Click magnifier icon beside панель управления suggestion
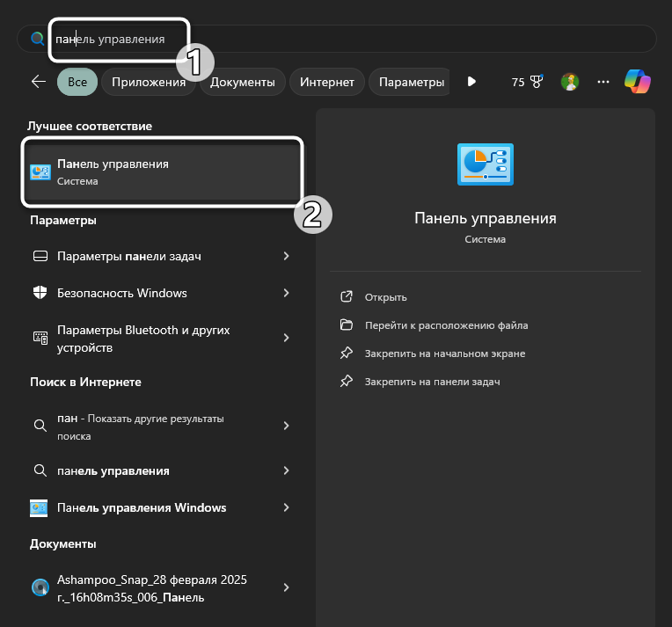The image size is (672, 627). tap(40, 470)
